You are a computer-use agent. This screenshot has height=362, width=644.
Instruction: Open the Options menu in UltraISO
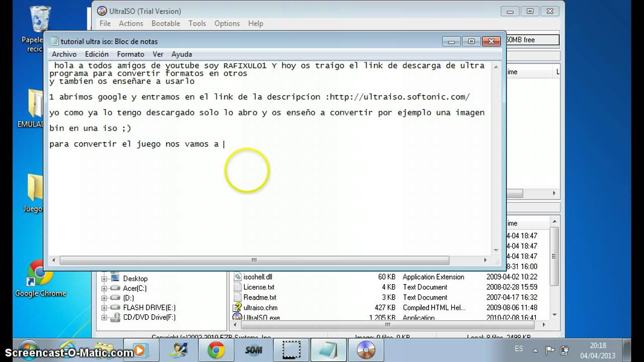227,23
